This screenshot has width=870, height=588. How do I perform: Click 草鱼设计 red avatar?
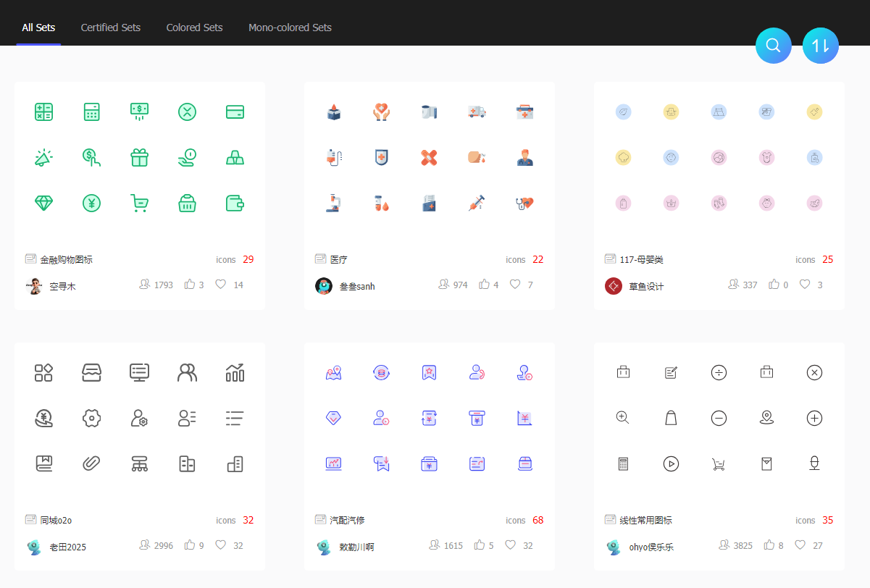coord(614,285)
